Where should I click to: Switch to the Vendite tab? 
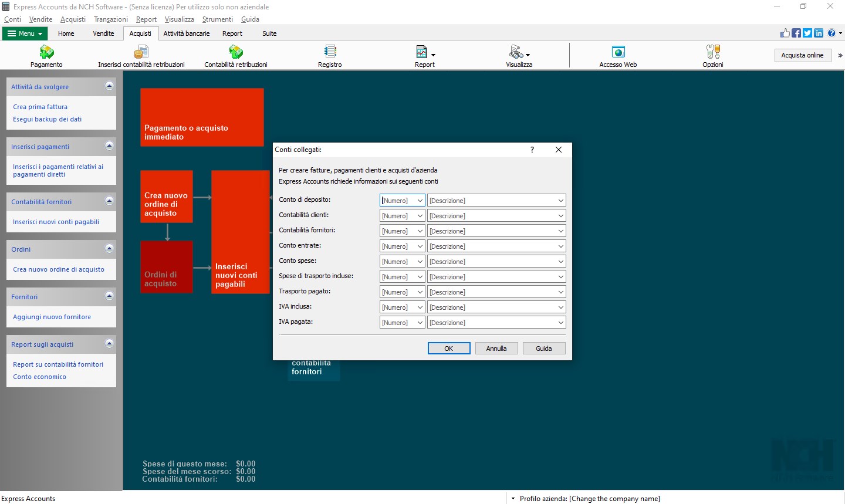pyautogui.click(x=103, y=33)
